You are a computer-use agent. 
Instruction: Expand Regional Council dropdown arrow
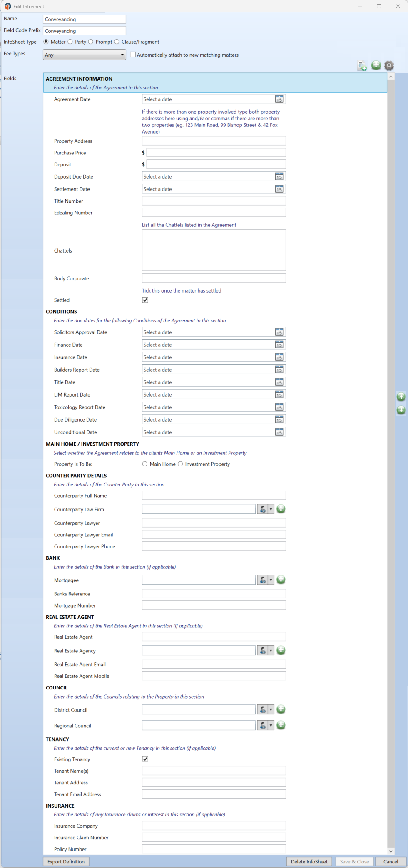[271, 726]
